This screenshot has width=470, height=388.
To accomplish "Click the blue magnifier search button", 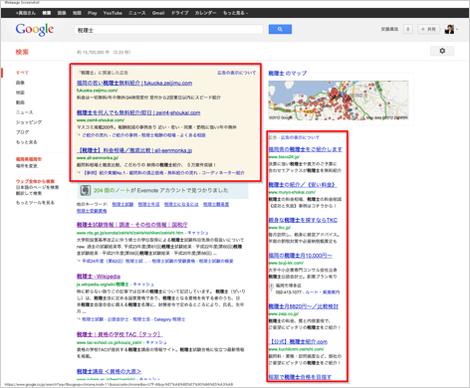I will tap(280, 29).
